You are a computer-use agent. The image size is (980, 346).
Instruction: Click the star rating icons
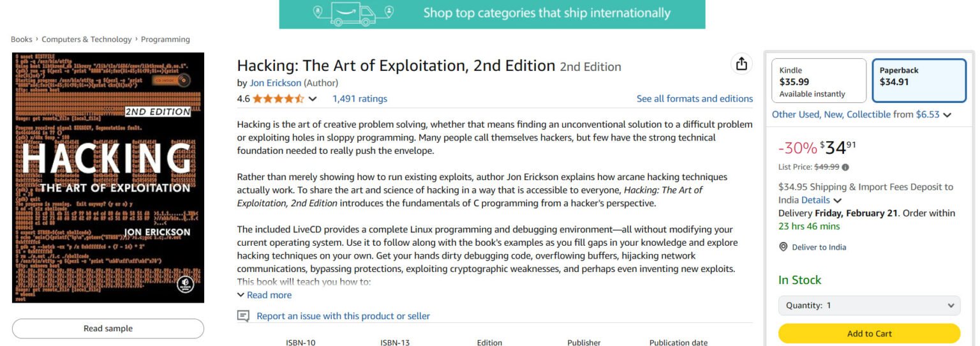[x=278, y=99]
